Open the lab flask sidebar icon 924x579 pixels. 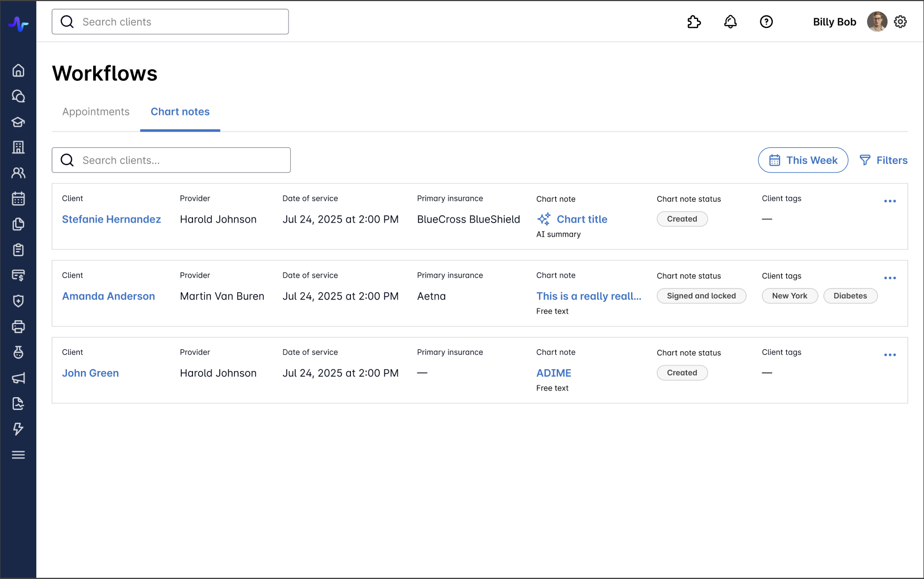pyautogui.click(x=18, y=353)
